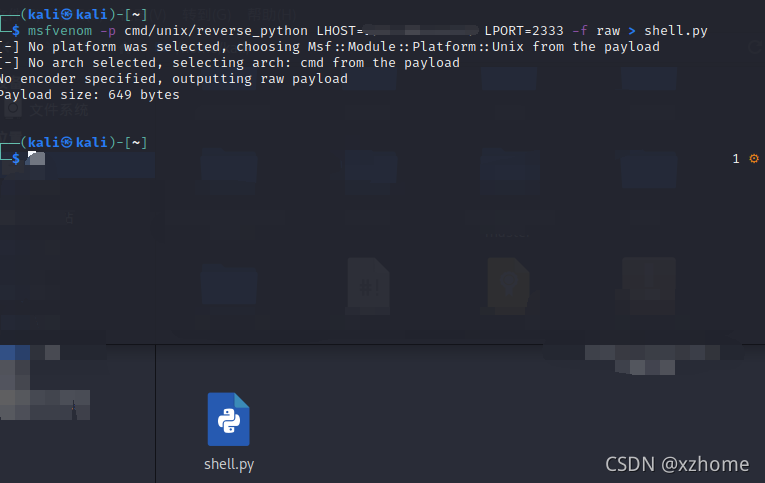Click the 'No arch selected' output line
The image size is (765, 483).
[x=230, y=62]
